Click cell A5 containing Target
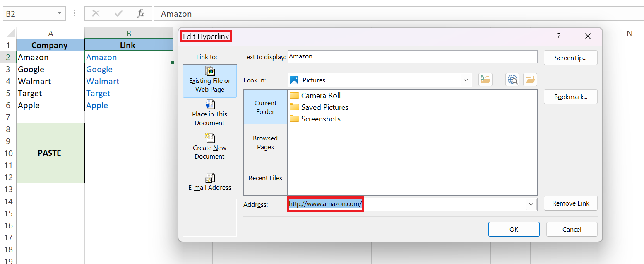This screenshot has width=644, height=264. 50,93
